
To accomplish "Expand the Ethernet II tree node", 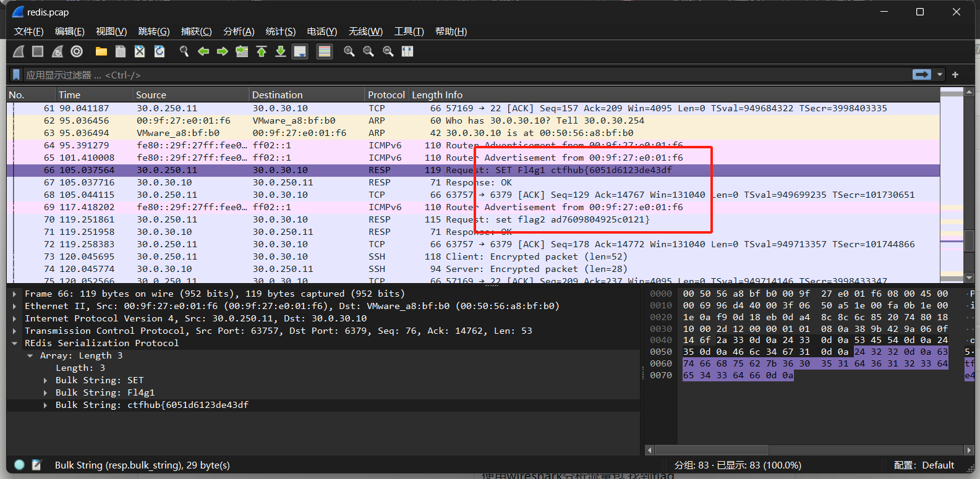I will [14, 306].
